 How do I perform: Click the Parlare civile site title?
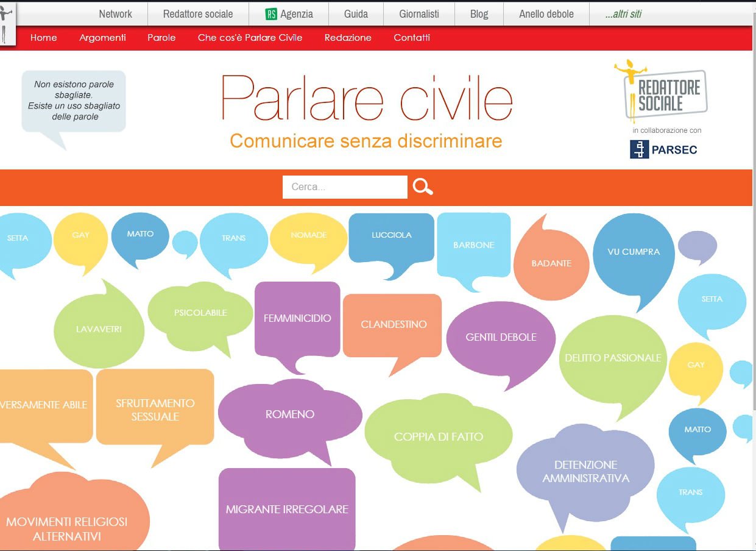coord(366,98)
